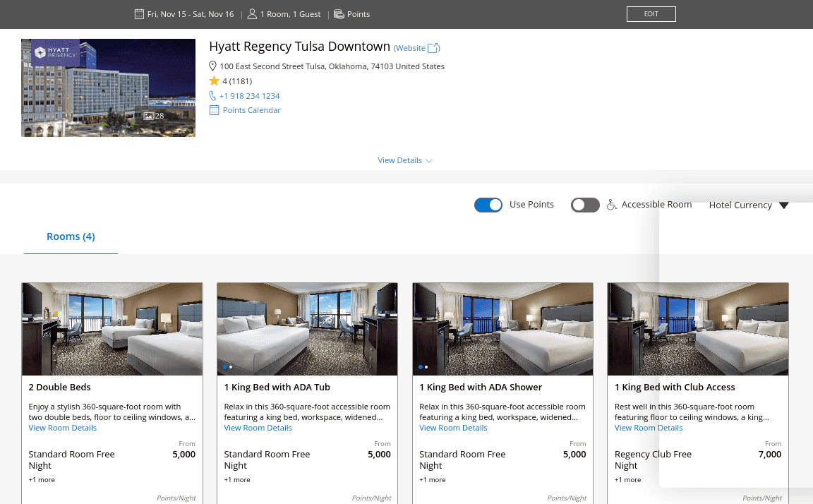Expand +1 more under King Bed Club Access
Image resolution: width=813 pixels, height=504 pixels.
pos(627,479)
